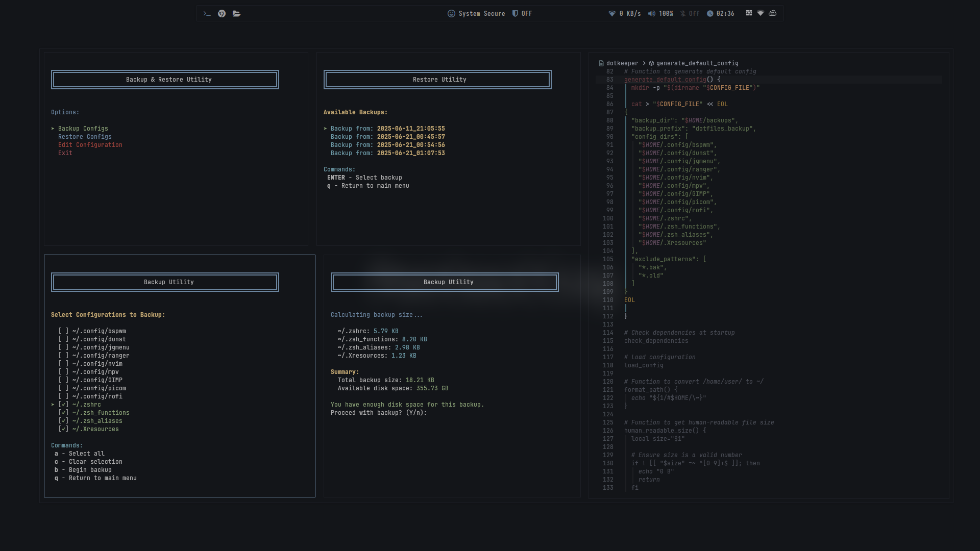Select Restore Configs menu option

click(x=85, y=137)
